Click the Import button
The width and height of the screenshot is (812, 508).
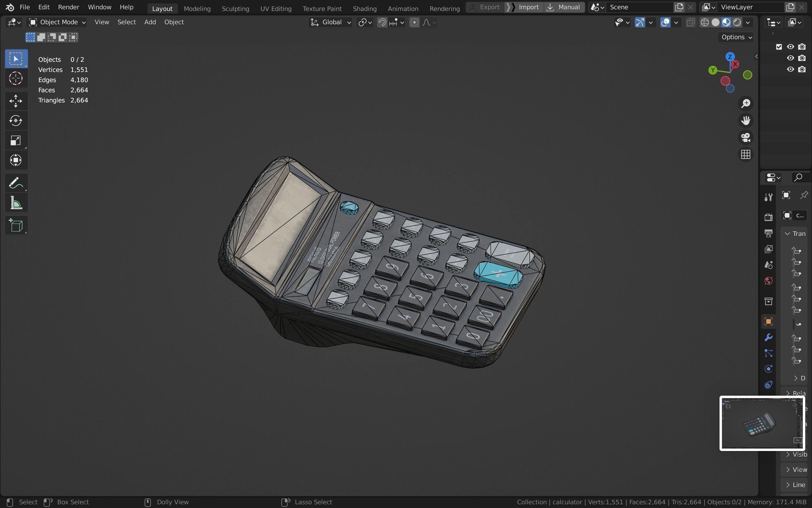[524, 7]
